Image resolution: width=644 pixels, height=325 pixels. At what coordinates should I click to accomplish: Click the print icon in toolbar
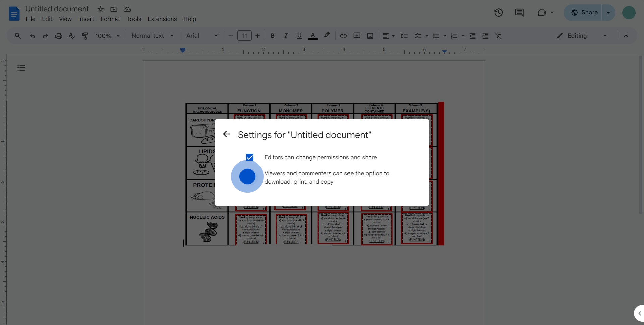coord(59,36)
